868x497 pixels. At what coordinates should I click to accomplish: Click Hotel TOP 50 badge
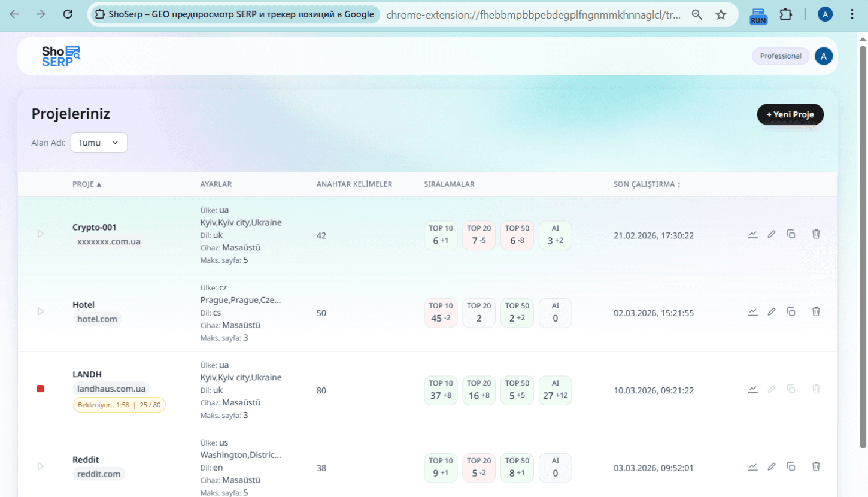[x=517, y=313]
